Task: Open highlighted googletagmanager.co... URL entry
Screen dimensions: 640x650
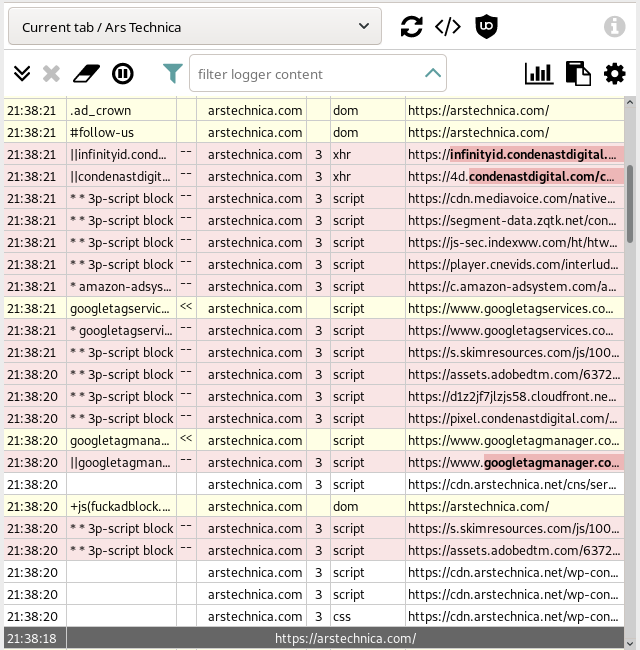Action: [x=515, y=462]
